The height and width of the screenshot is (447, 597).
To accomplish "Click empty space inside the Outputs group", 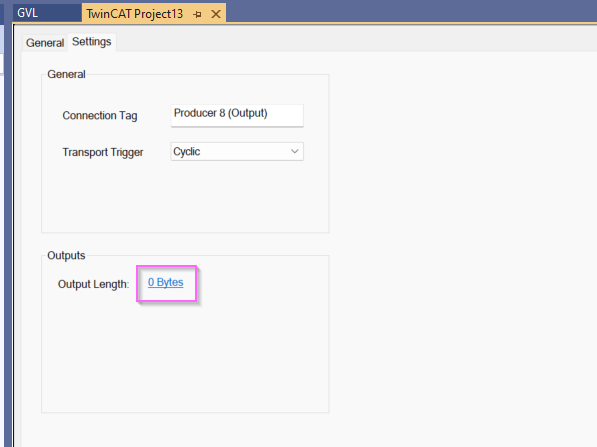I will tap(185, 354).
